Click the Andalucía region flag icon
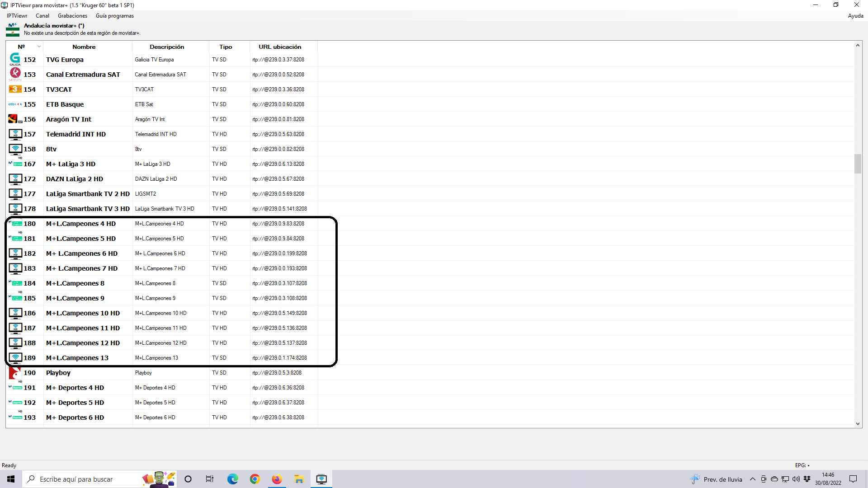The image size is (868, 488). click(13, 29)
